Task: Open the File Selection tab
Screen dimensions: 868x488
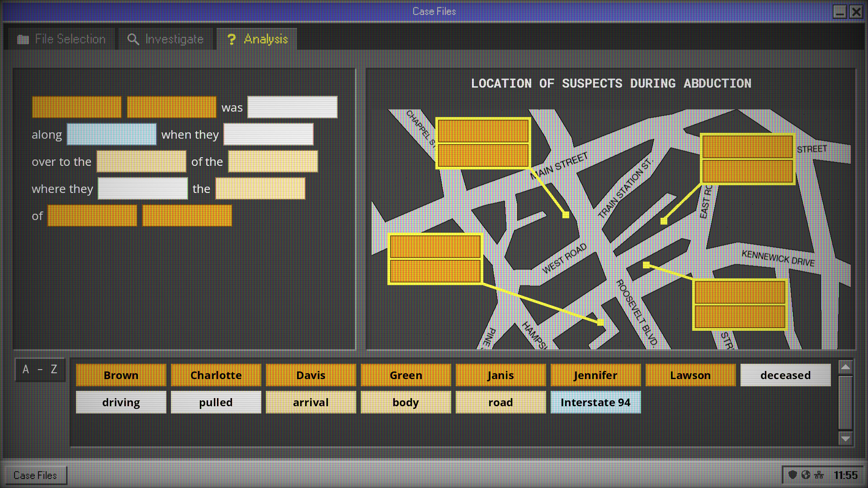Action: click(61, 39)
